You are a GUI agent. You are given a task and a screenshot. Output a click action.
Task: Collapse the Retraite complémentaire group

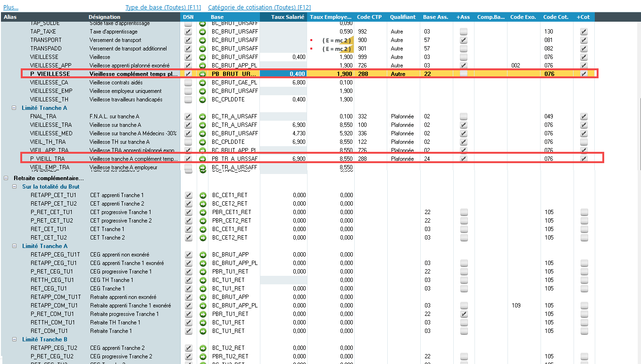pos(6,178)
